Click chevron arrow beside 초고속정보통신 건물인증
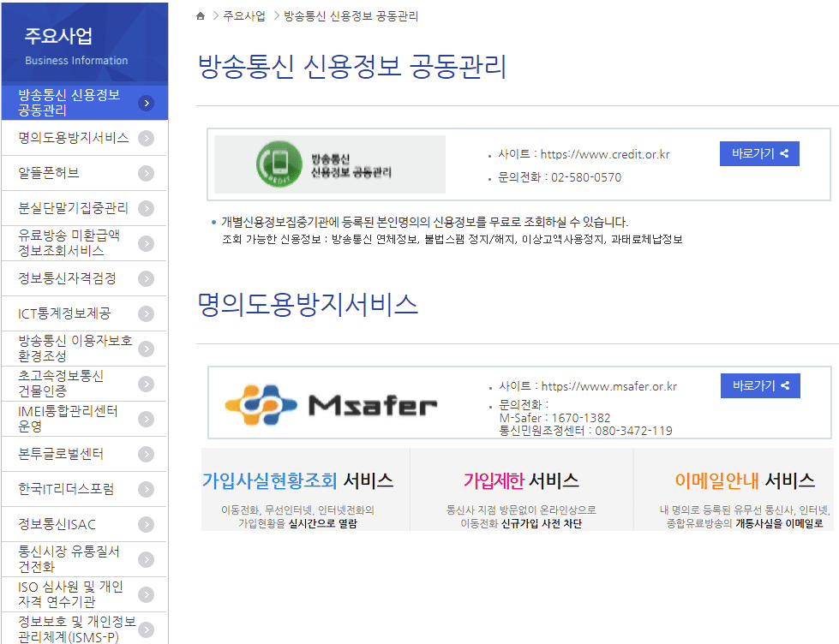 [x=146, y=384]
